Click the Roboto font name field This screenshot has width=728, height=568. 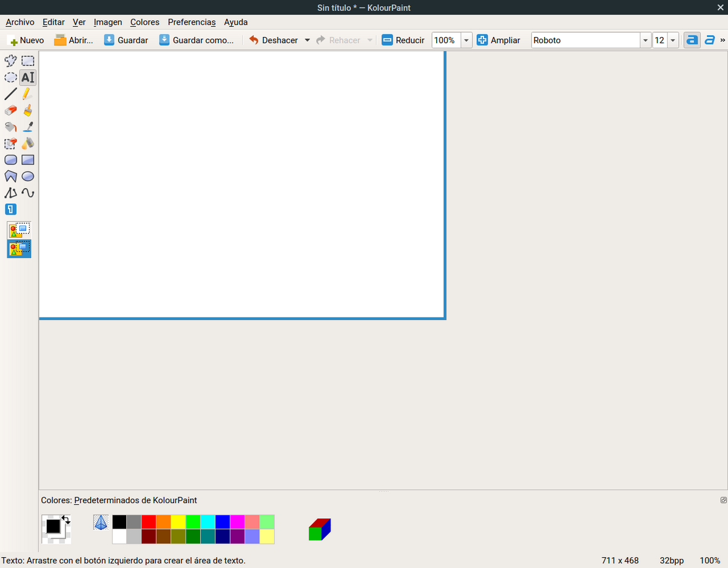pos(586,40)
